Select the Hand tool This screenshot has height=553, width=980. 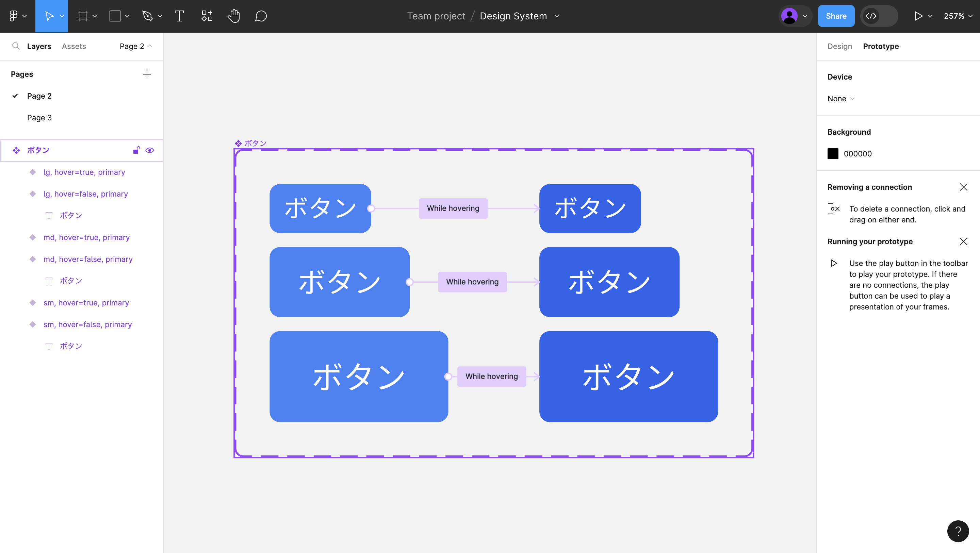(x=233, y=16)
